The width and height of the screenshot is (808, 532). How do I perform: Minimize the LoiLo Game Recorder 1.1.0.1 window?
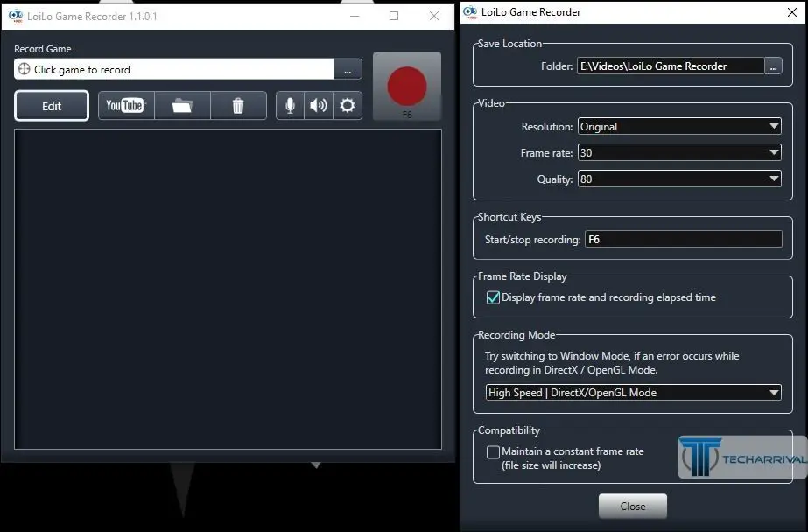tap(355, 16)
